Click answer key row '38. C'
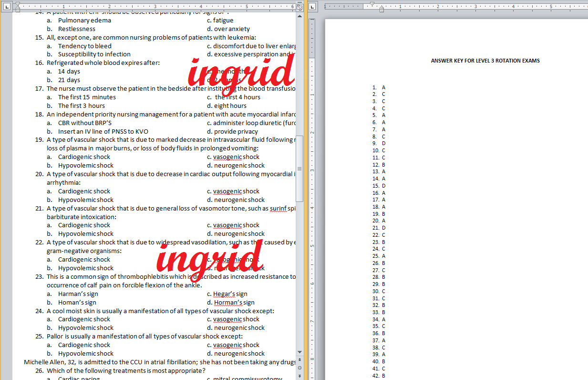The image size is (588, 380). point(379,348)
